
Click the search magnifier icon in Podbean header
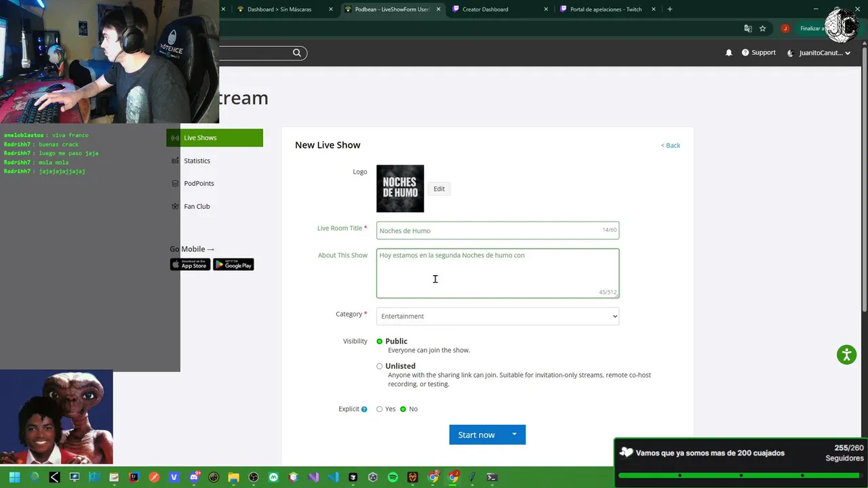(x=296, y=53)
